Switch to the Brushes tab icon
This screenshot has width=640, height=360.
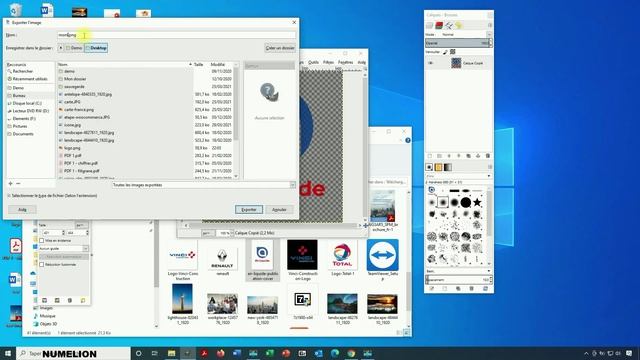pos(429,167)
